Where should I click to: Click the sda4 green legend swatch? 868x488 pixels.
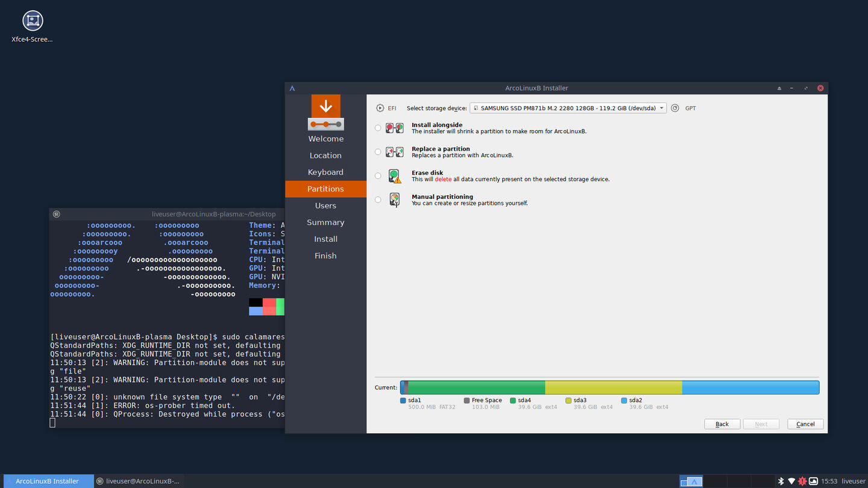(513, 400)
